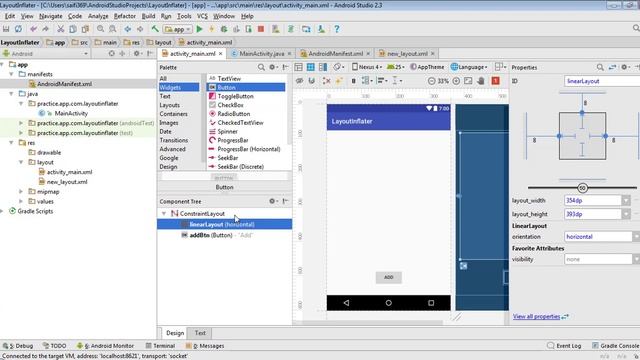Open the Language dropdown
The width and height of the screenshot is (640, 360).
pos(469,67)
